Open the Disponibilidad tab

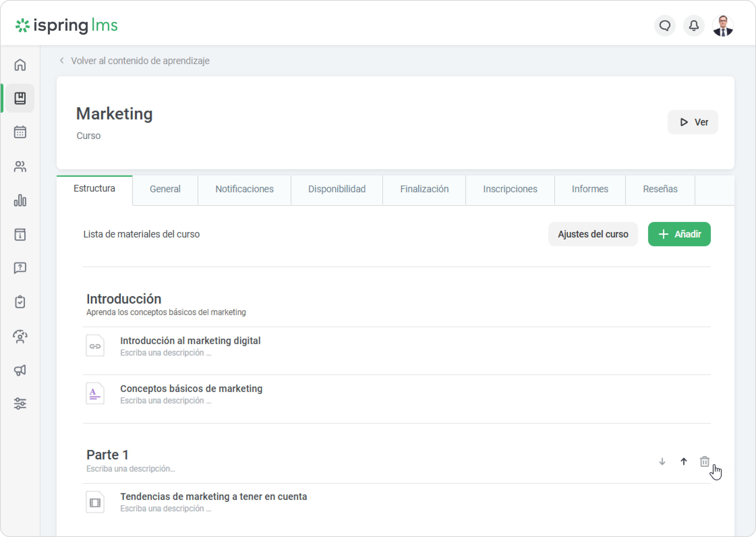[337, 189]
